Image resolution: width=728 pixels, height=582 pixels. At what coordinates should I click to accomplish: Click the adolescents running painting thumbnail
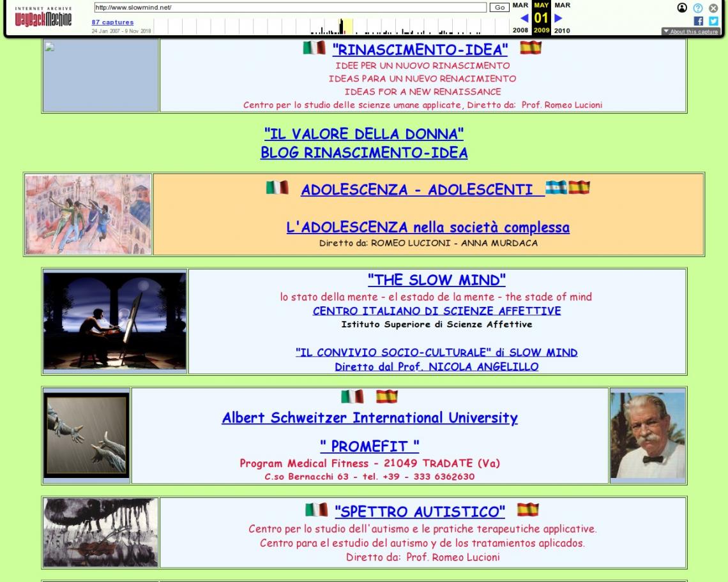[x=88, y=214]
